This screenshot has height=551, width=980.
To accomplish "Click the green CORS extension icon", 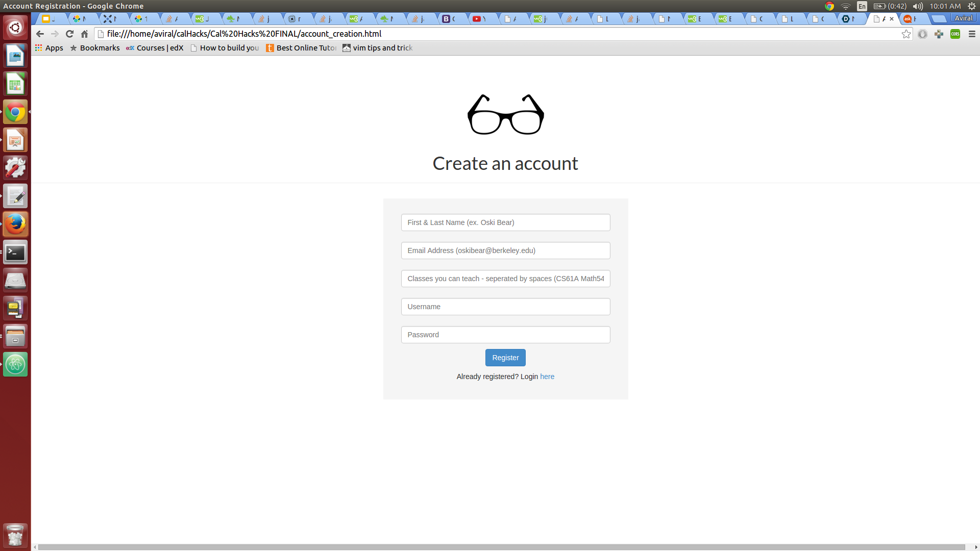I will [955, 34].
